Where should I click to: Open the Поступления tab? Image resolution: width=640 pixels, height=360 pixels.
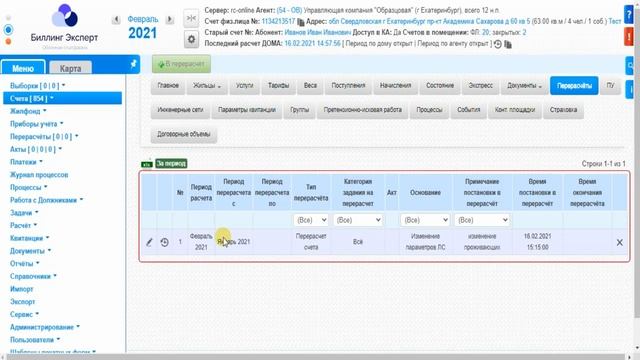coord(348,86)
